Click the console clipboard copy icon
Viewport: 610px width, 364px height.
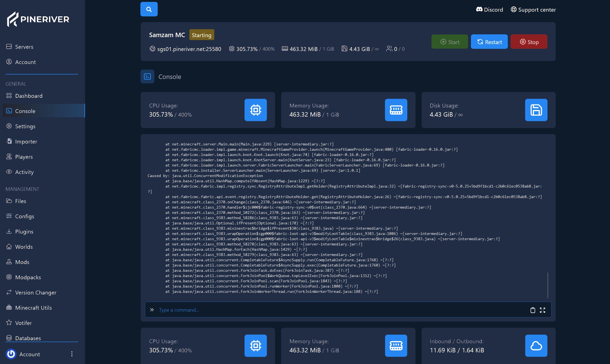pyautogui.click(x=533, y=310)
